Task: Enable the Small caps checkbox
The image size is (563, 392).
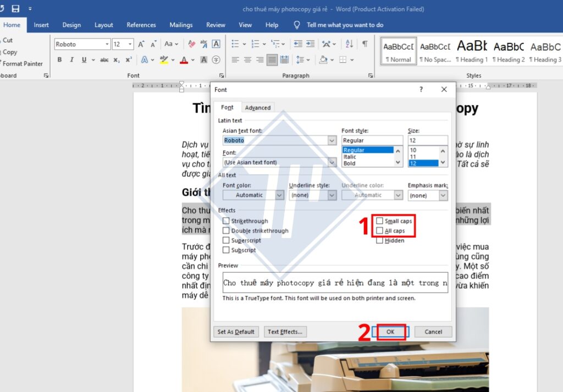Action: click(379, 221)
